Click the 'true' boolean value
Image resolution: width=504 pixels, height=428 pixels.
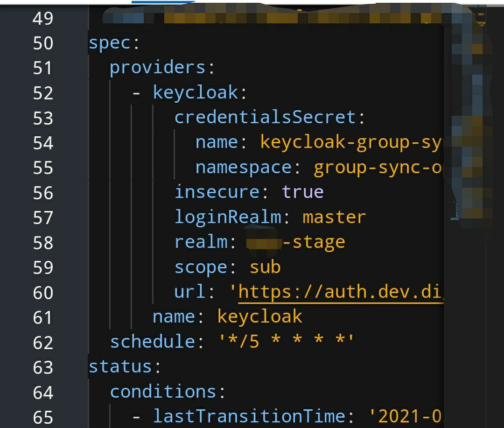tap(302, 192)
